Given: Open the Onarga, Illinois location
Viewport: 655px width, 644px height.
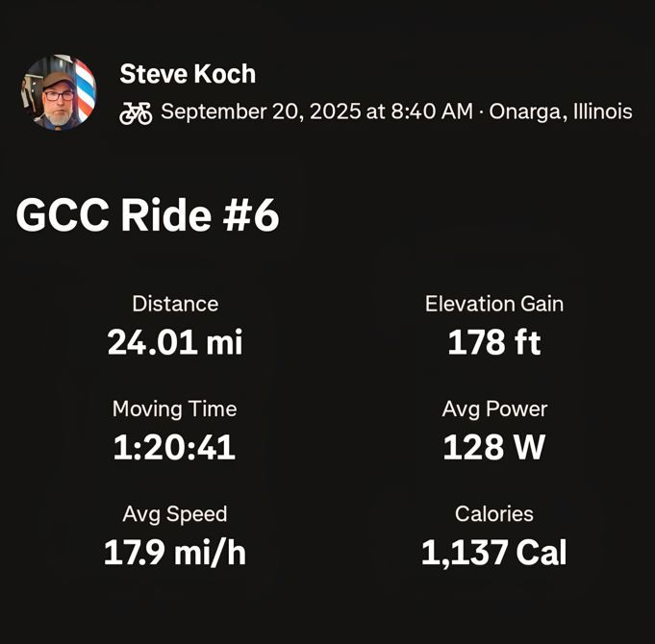Looking at the screenshot, I should click(x=561, y=111).
